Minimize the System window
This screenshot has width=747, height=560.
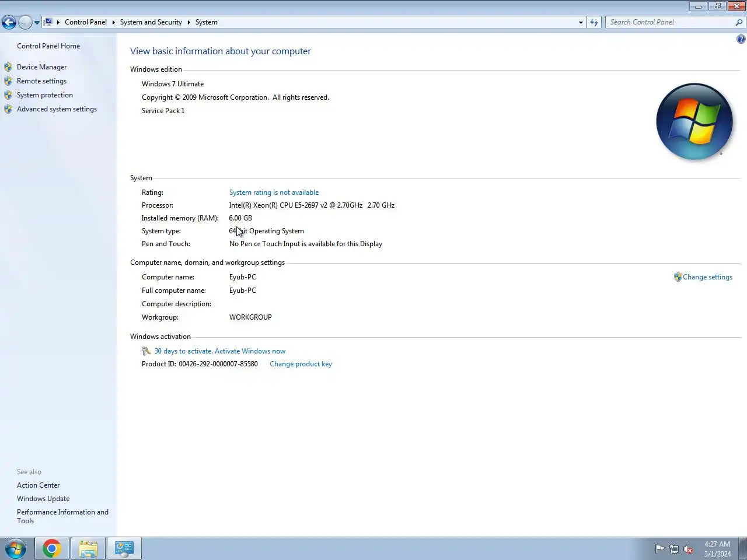pos(698,6)
